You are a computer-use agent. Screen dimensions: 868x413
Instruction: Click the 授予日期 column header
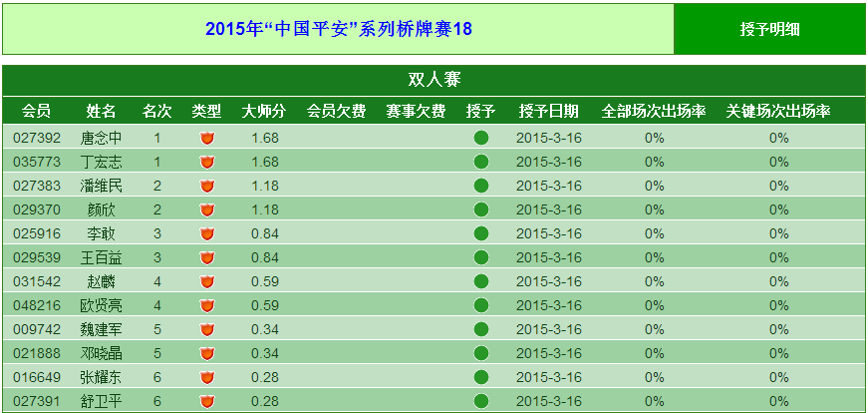coord(548,111)
